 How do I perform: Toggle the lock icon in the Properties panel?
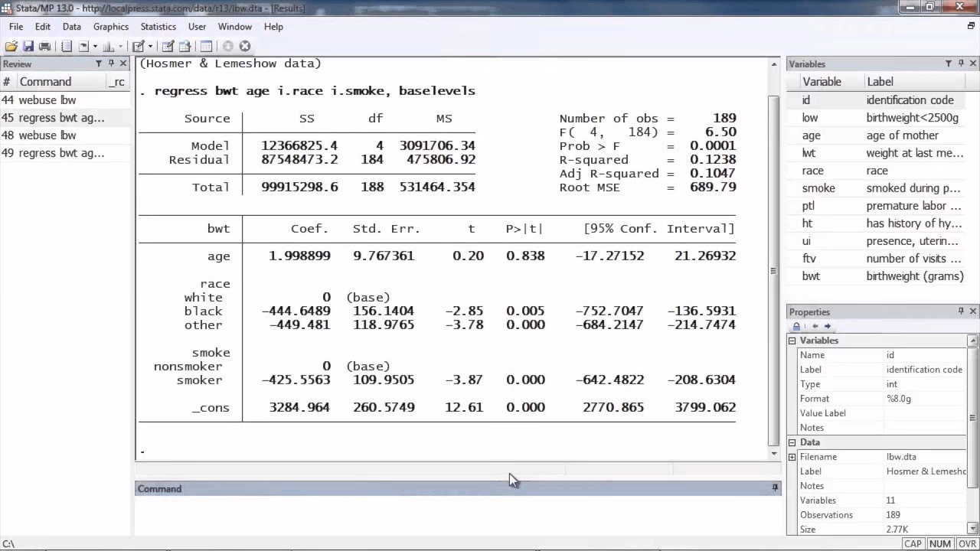coord(796,326)
